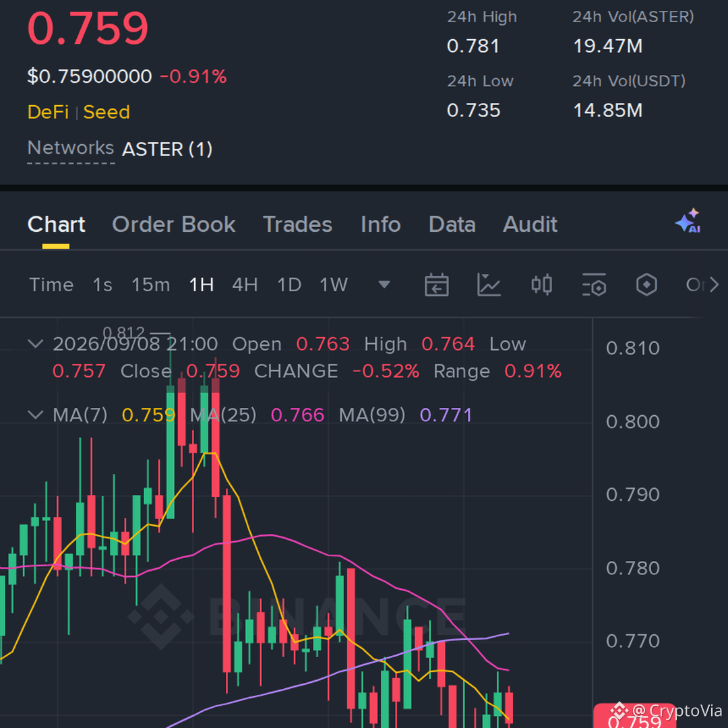Click the Binance watermark logo on chart
This screenshot has width=728, height=728.
160,617
